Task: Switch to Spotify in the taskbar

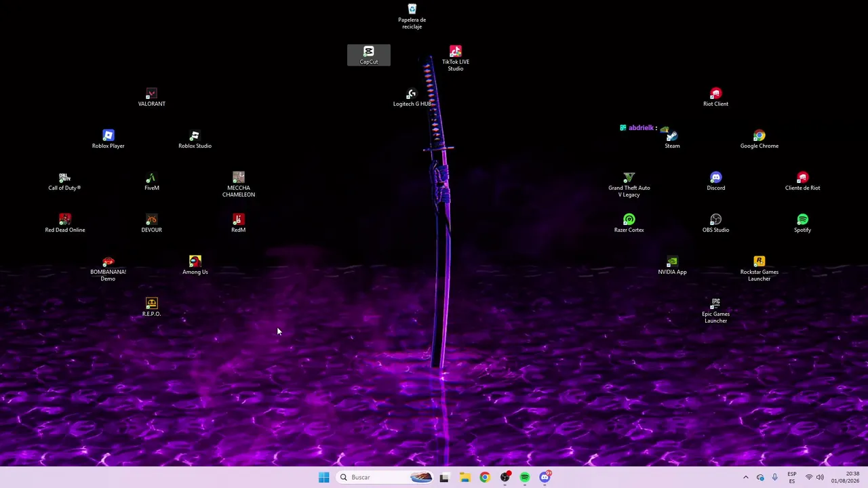Action: 524,477
